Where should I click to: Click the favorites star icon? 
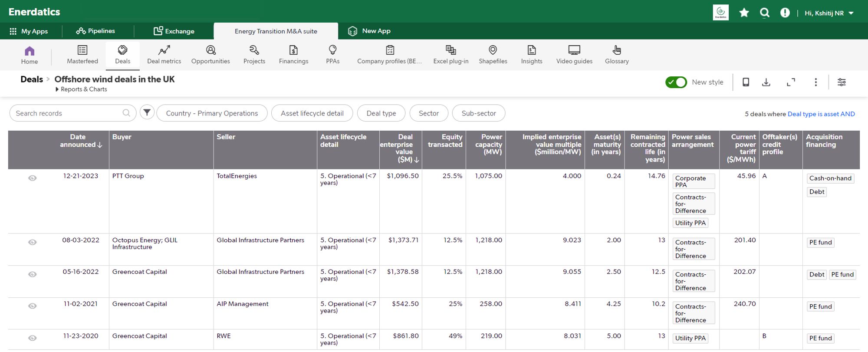tap(744, 13)
